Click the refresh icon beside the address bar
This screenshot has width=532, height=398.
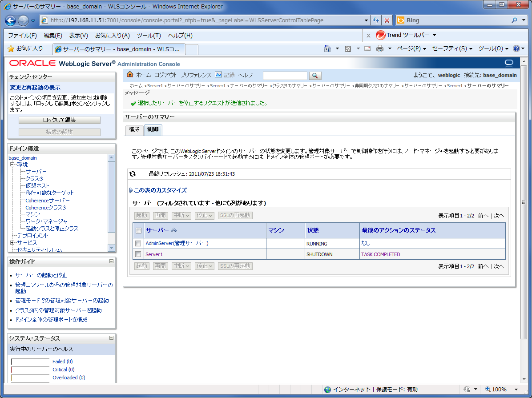[375, 20]
